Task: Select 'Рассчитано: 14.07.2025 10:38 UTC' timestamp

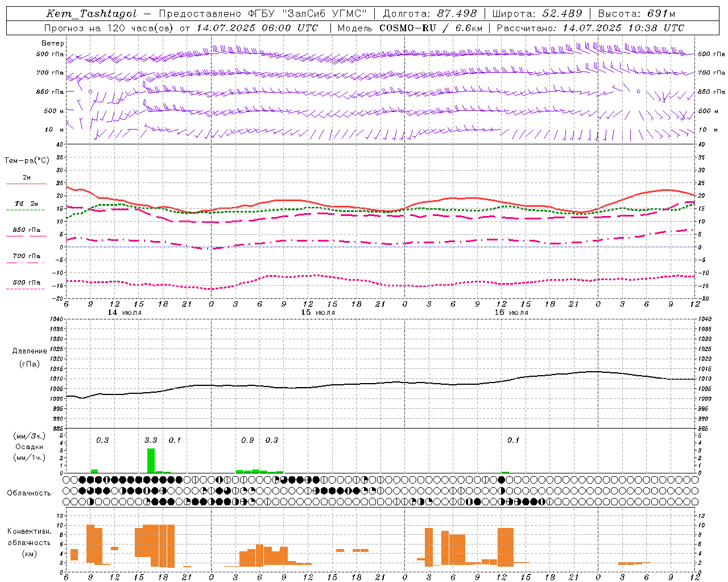Action: tap(590, 28)
